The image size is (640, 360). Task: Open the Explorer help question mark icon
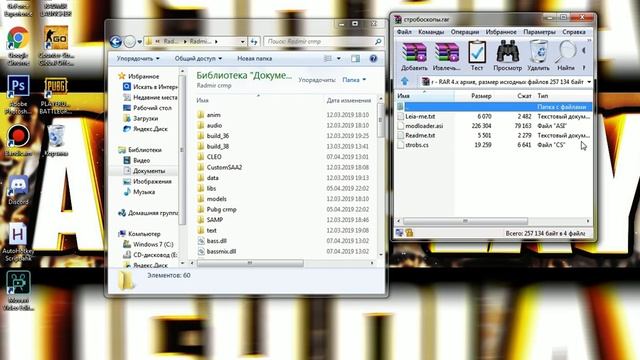(x=373, y=59)
